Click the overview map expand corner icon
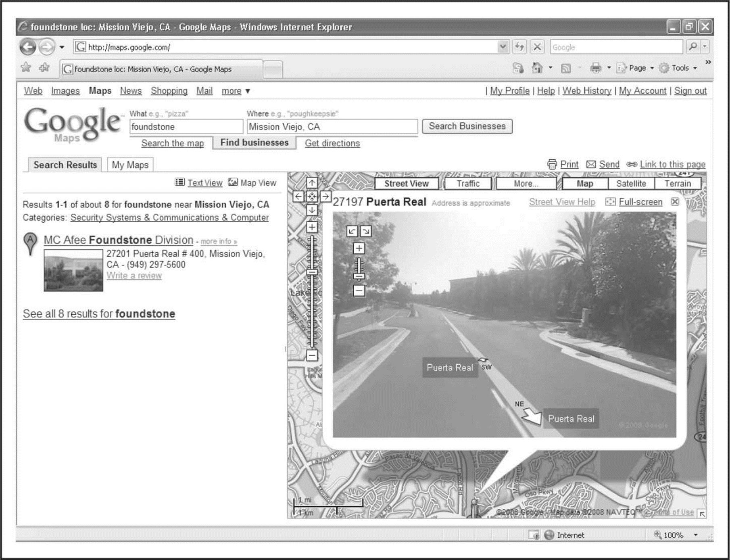 702,514
